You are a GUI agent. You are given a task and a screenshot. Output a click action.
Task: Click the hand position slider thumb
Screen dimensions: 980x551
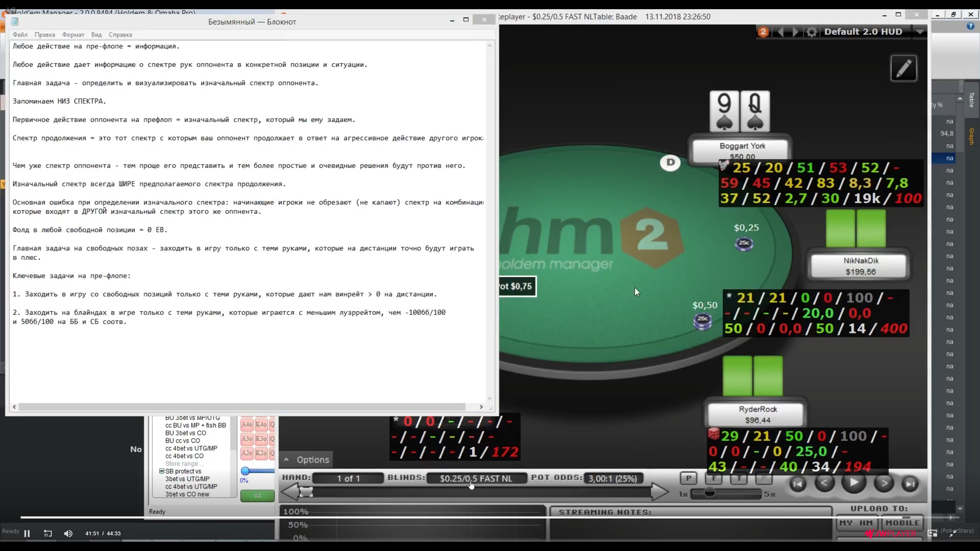pos(306,492)
